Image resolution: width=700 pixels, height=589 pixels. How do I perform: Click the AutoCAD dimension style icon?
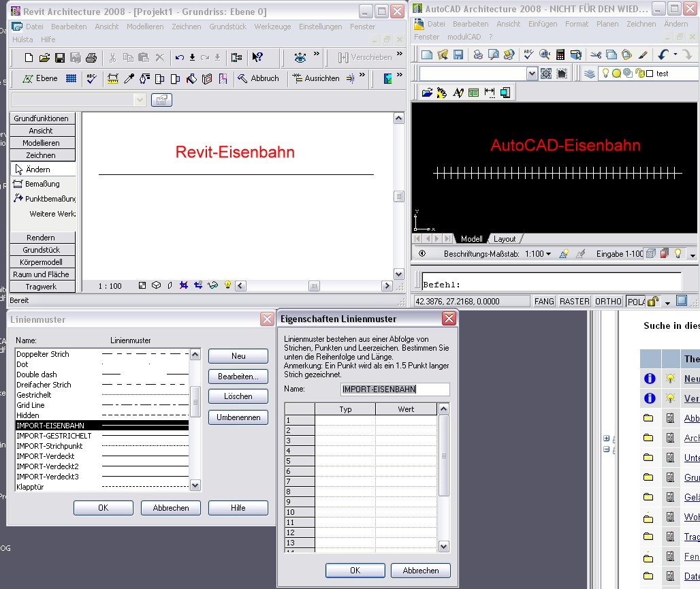click(x=490, y=93)
